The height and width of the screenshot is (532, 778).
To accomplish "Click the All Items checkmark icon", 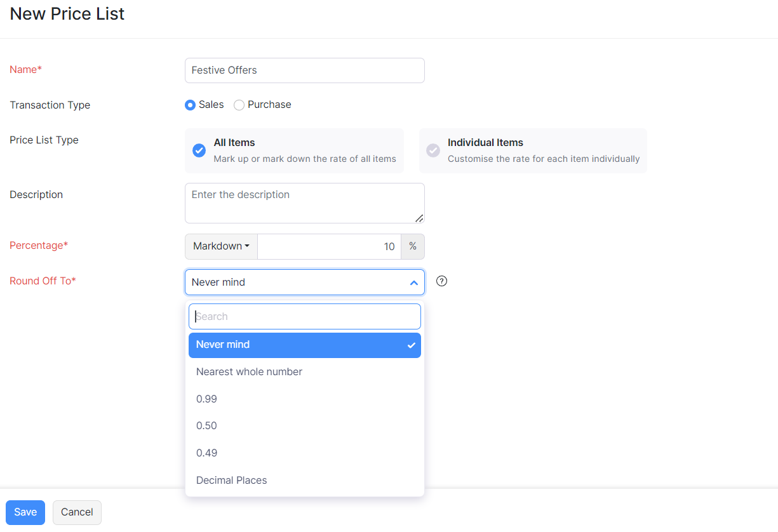I will (199, 150).
